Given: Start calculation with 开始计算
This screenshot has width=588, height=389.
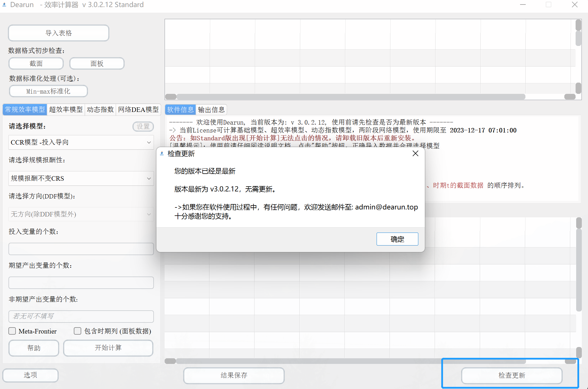Looking at the screenshot, I should 108,348.
